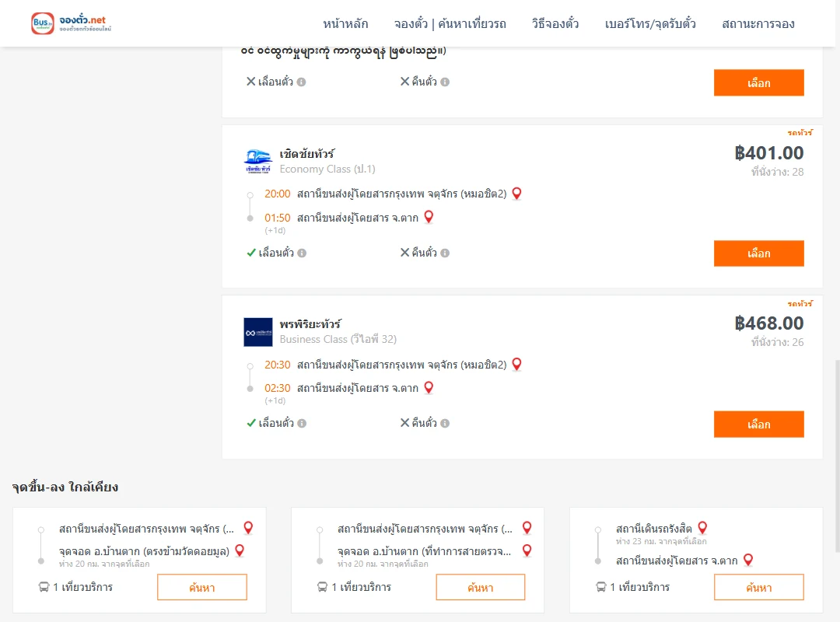Open เบอร์โทร/จุดรับตั๋ว menu item
Screen dimensions: 840x622
pos(650,23)
